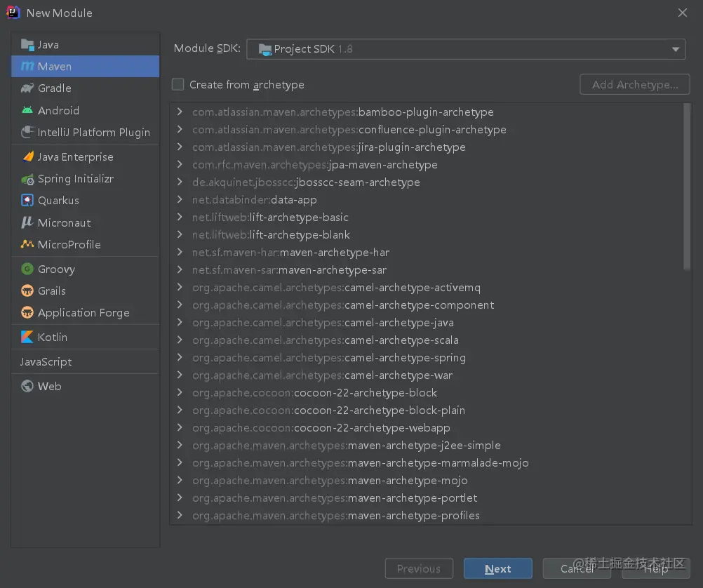Expand jira-plugin-archetype entry
Screen dimensions: 703x588
point(180,147)
